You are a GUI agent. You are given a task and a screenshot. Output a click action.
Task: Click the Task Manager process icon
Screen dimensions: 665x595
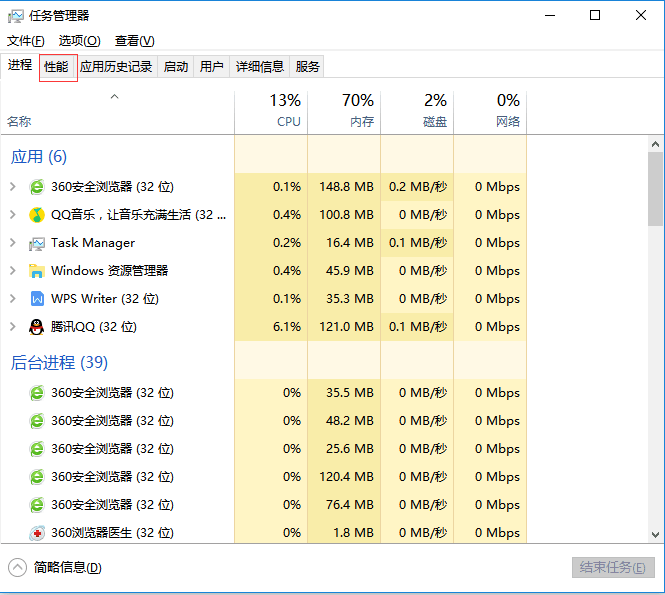pos(37,243)
